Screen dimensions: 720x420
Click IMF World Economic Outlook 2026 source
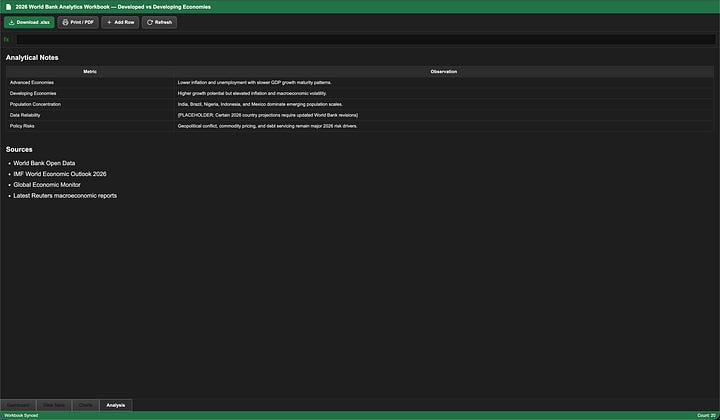click(x=60, y=174)
